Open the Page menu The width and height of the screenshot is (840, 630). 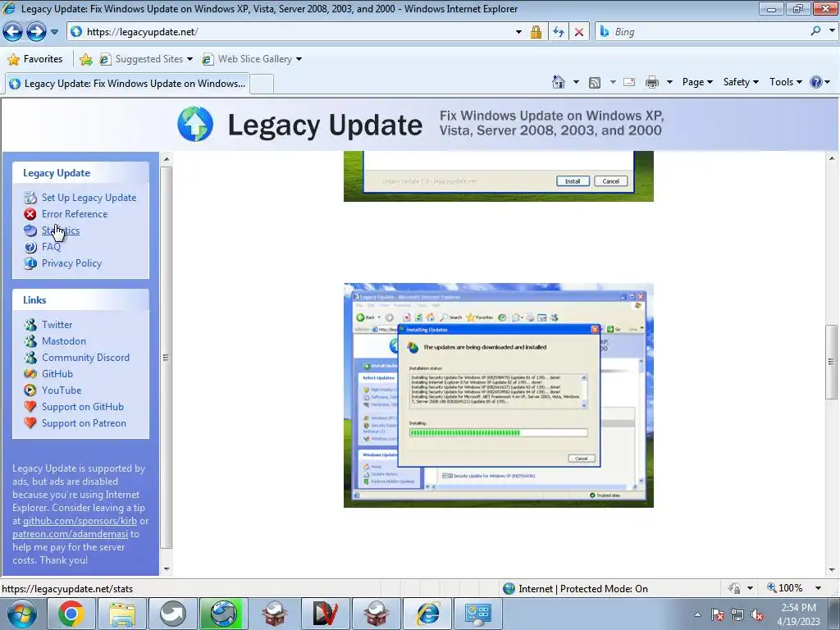click(697, 82)
